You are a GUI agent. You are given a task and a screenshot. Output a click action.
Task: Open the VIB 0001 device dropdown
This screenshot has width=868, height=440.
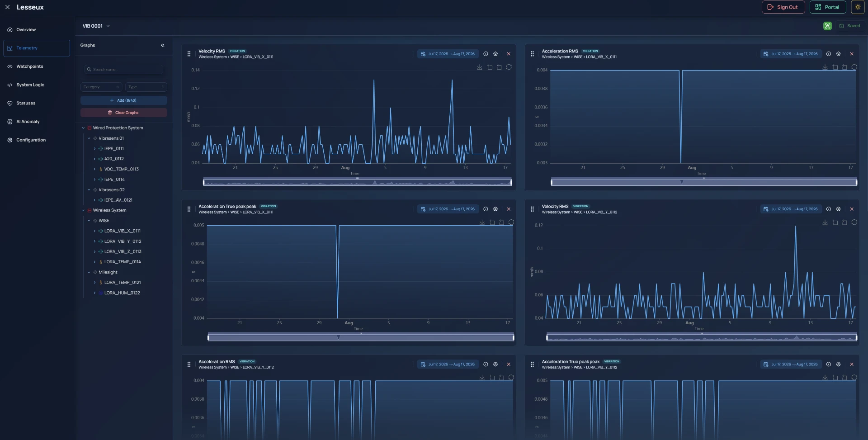tap(96, 26)
